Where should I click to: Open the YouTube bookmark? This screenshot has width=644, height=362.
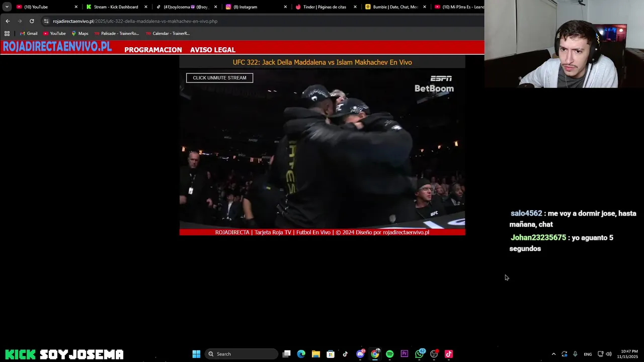[x=54, y=33]
